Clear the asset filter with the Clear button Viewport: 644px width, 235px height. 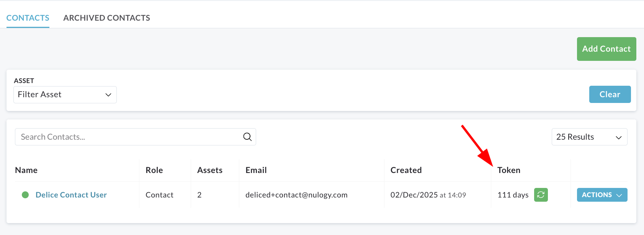(610, 95)
